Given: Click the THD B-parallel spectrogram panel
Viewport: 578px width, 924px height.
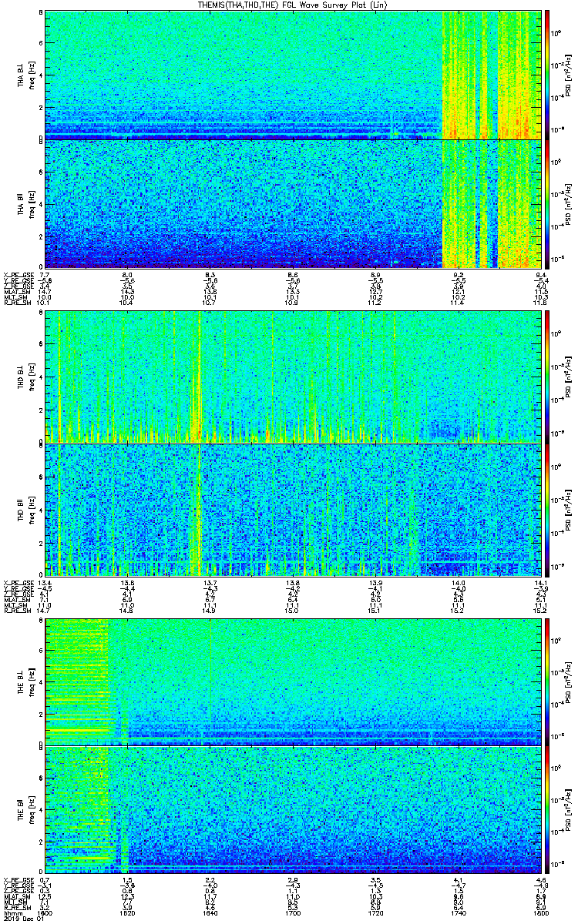Looking at the screenshot, I should coord(292,508).
